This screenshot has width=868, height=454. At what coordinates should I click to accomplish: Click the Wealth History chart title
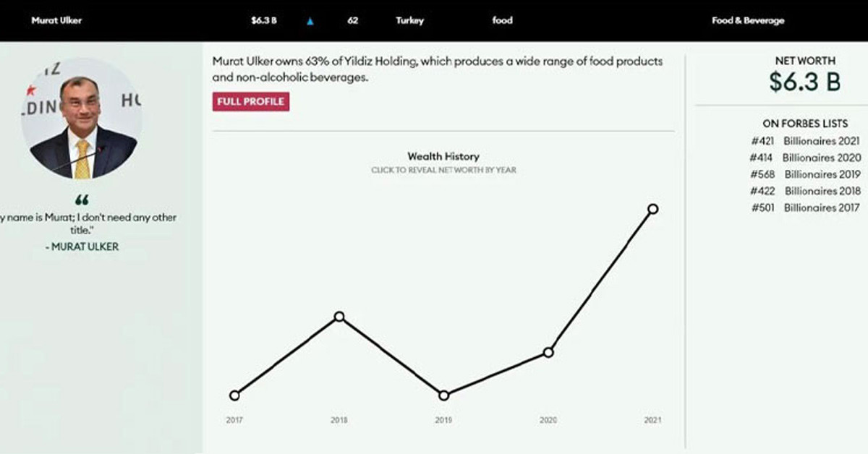[443, 156]
